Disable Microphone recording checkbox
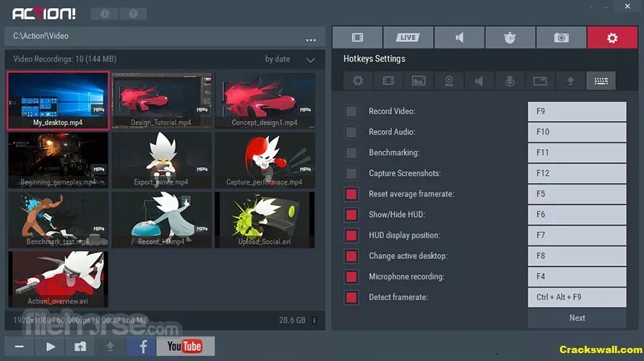The height and width of the screenshot is (361, 644). (351, 276)
